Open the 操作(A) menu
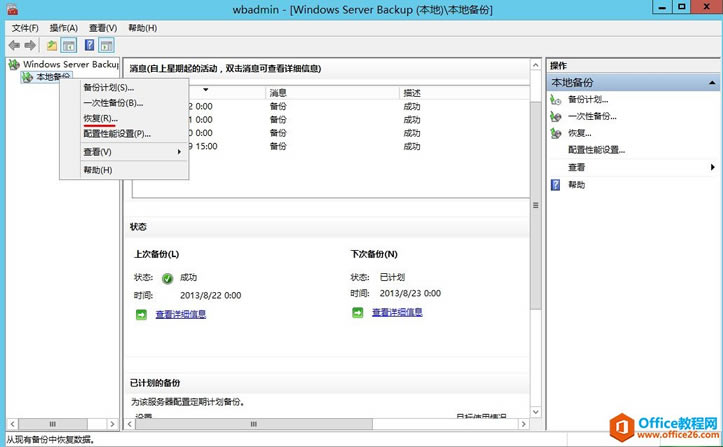This screenshot has width=723, height=447. [x=64, y=28]
